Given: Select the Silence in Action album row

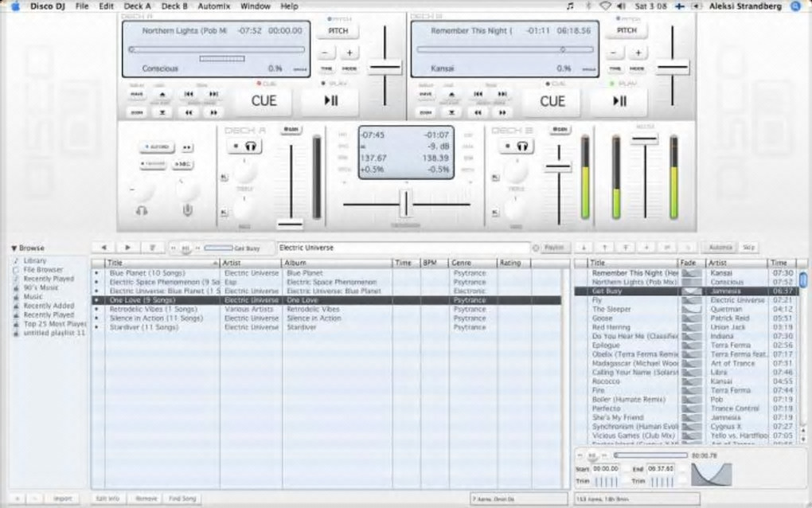Looking at the screenshot, I should pos(326,318).
